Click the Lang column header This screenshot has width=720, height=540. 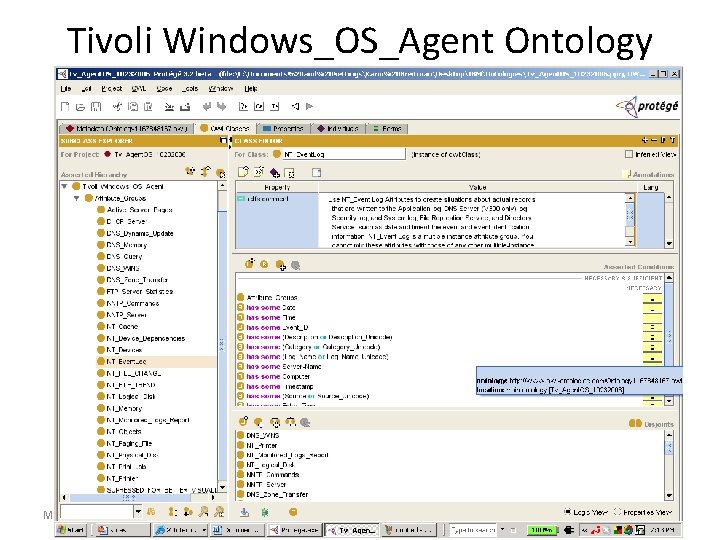tap(651, 187)
